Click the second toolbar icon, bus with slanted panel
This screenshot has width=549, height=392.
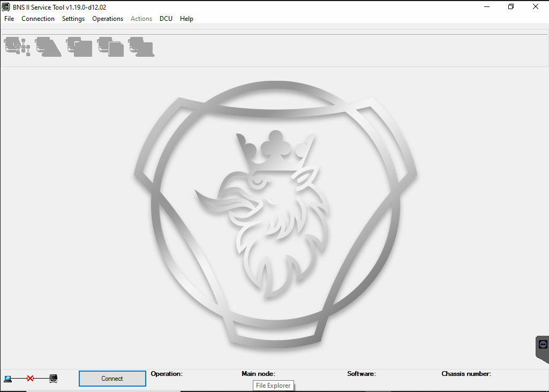(48, 47)
